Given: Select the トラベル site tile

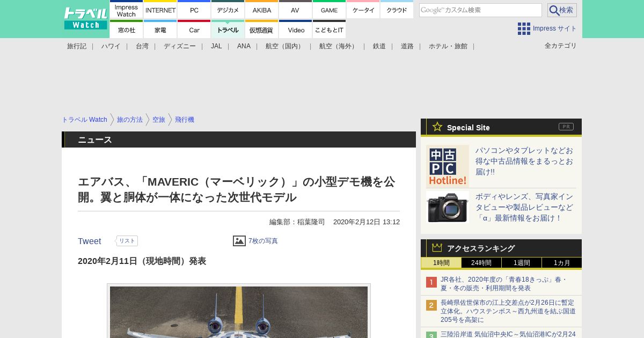Looking at the screenshot, I should click(228, 30).
